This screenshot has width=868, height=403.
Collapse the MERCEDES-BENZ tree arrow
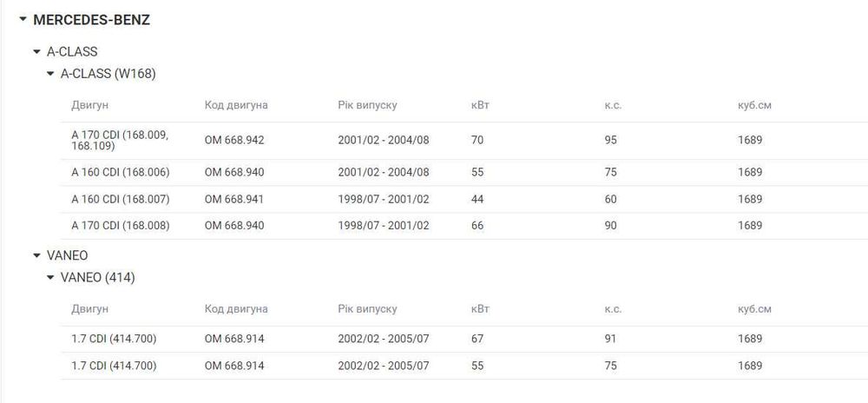coord(23,19)
